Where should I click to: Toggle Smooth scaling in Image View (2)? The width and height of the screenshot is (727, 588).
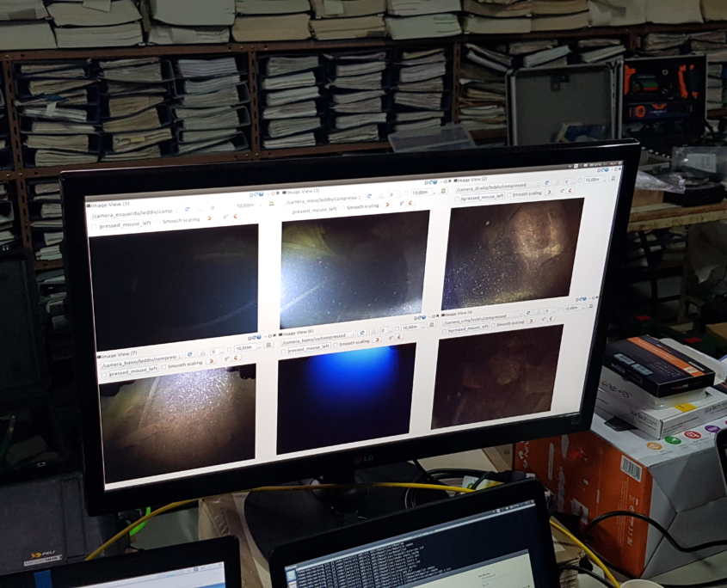509,194
